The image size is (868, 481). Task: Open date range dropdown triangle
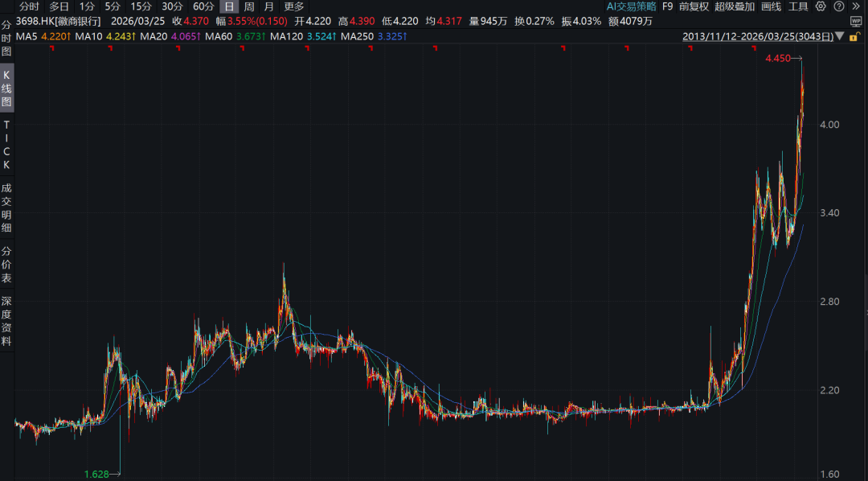tap(840, 36)
